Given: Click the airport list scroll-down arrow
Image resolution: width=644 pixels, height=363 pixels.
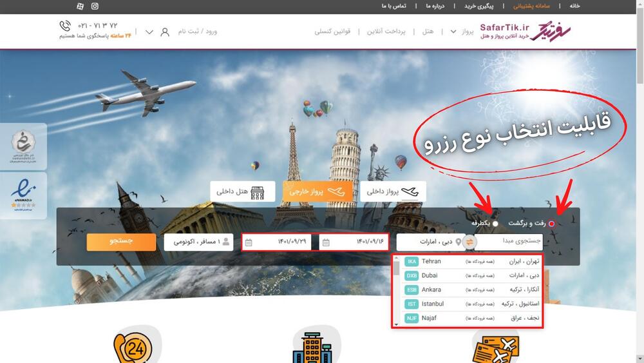Looking at the screenshot, I should (x=396, y=324).
